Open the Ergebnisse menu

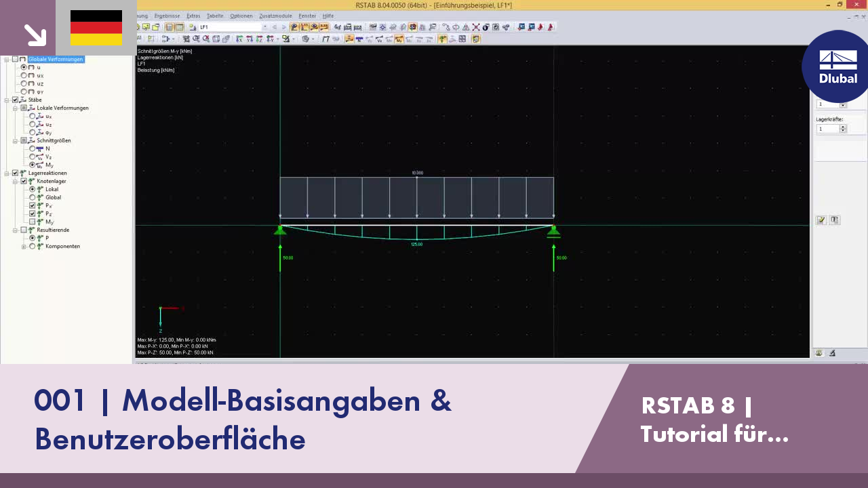coord(167,16)
